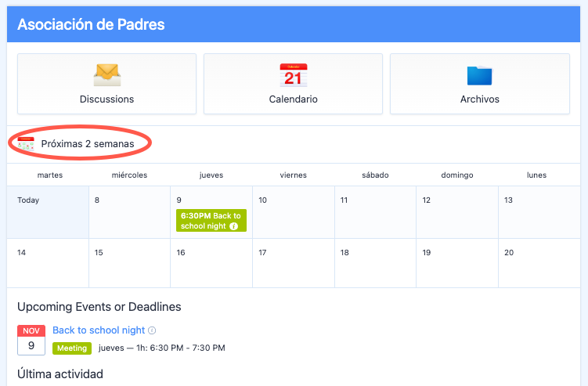Select the Today cell in the calendar
Screen dimensions: 588x386
(48, 212)
